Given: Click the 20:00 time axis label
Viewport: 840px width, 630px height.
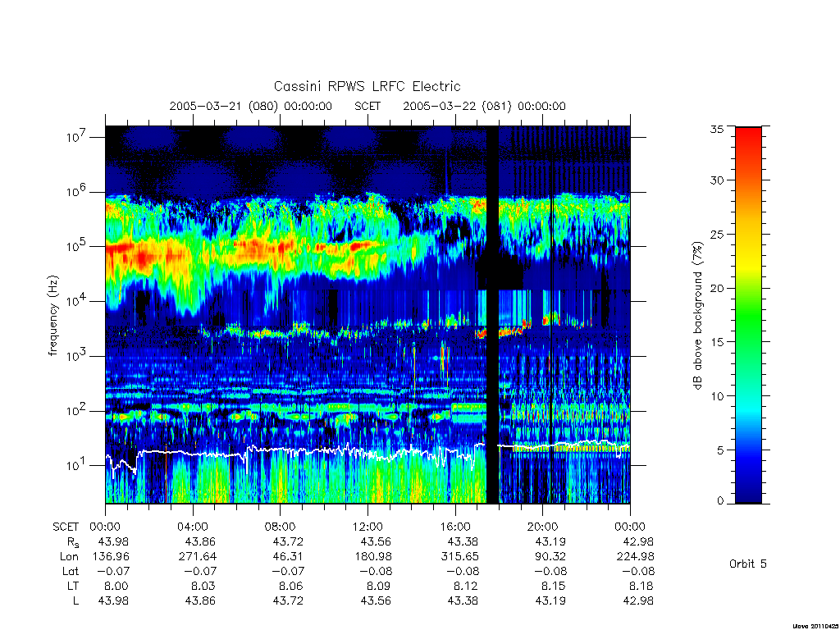Looking at the screenshot, I should [542, 527].
